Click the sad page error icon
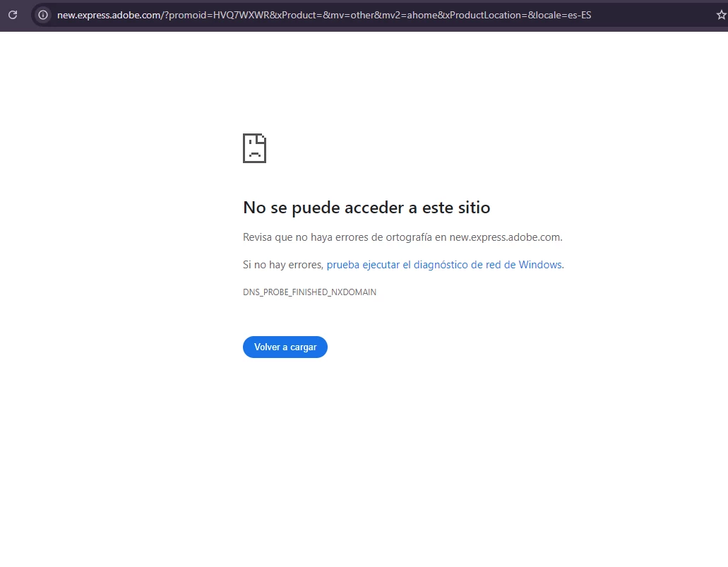Image resolution: width=728 pixels, height=567 pixels. click(x=254, y=148)
